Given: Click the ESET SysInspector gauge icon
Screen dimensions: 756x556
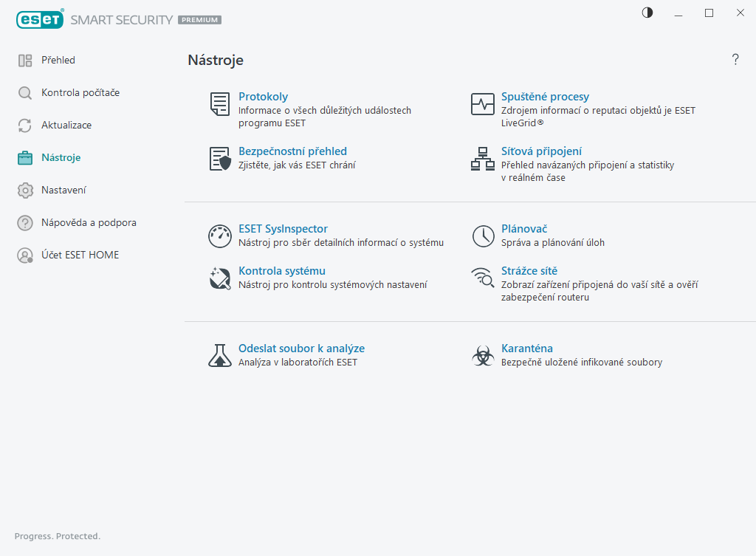Looking at the screenshot, I should pos(219,236).
